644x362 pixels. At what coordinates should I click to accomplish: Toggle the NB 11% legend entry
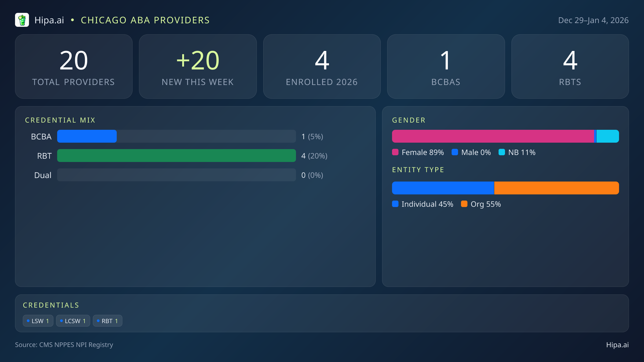click(517, 152)
